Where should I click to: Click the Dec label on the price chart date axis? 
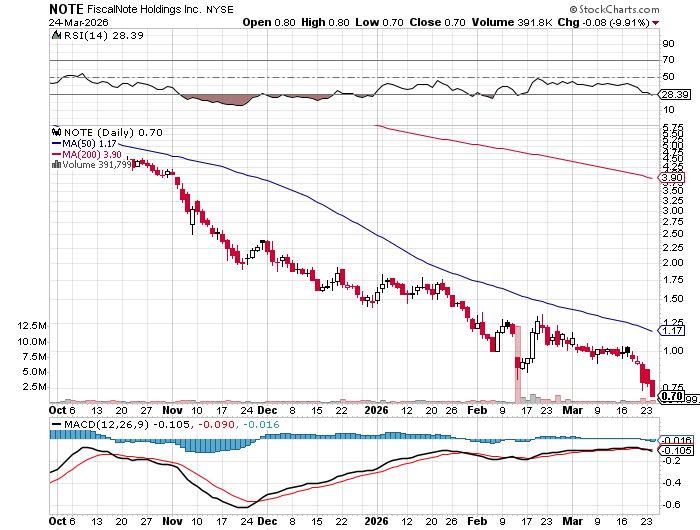[268, 410]
